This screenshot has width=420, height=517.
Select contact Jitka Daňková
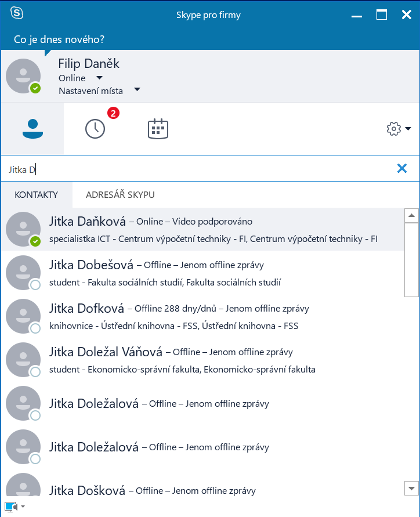[x=202, y=229]
